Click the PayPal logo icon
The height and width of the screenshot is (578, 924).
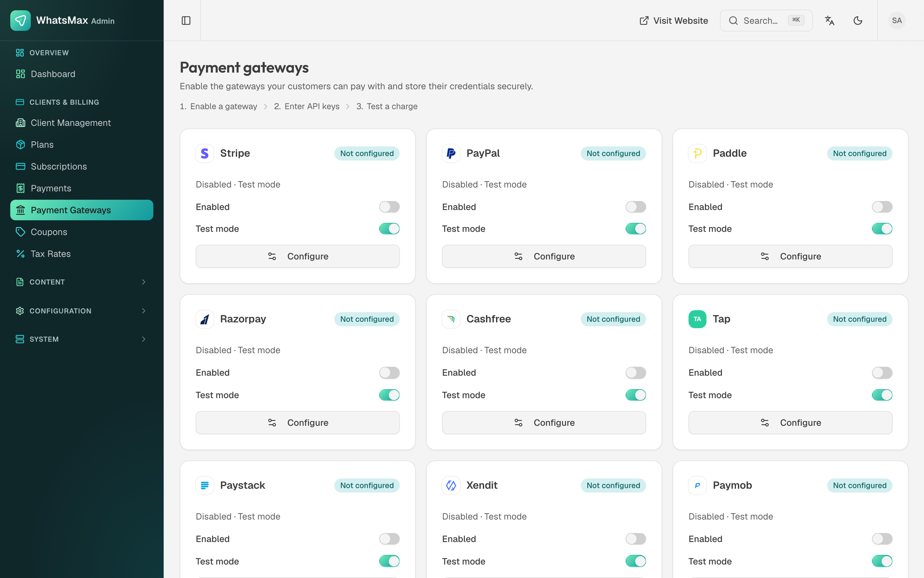(x=451, y=153)
